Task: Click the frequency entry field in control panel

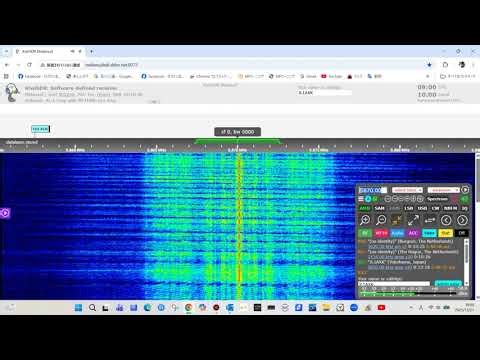Action: click(x=373, y=190)
